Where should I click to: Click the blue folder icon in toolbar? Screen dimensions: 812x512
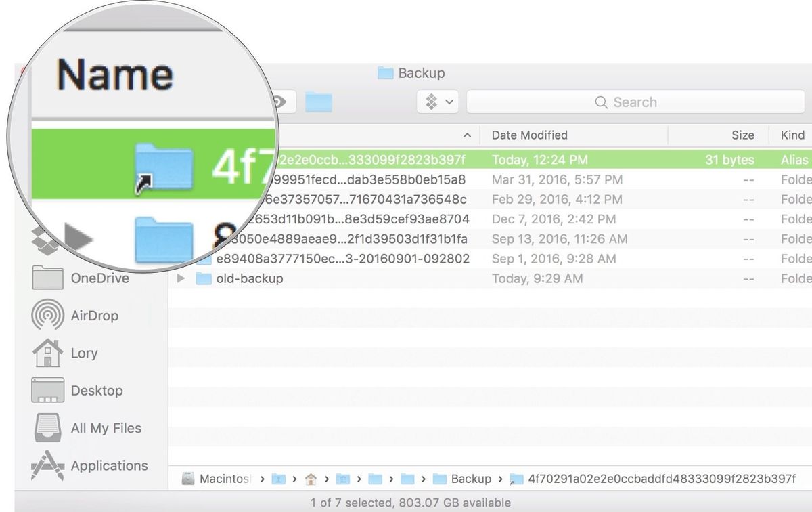pos(318,102)
